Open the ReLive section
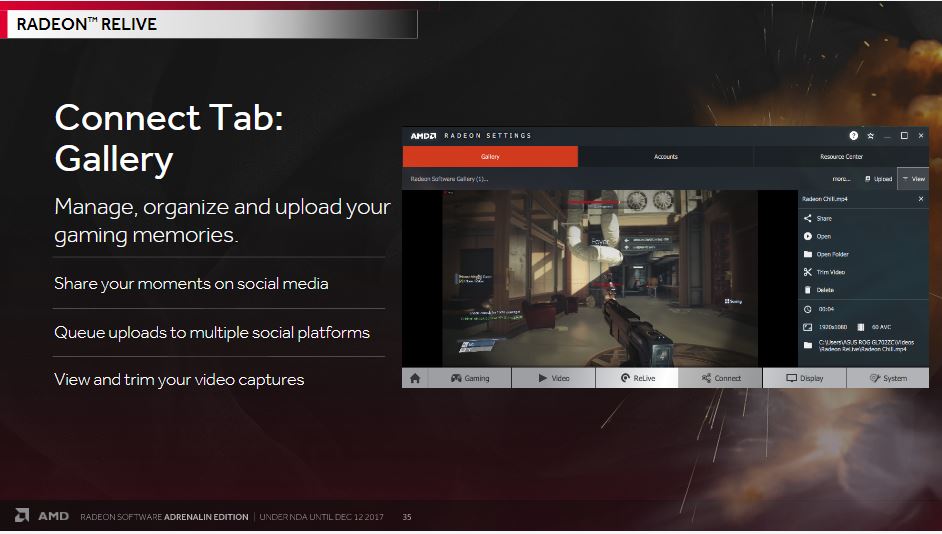This screenshot has width=942, height=534. (637, 378)
